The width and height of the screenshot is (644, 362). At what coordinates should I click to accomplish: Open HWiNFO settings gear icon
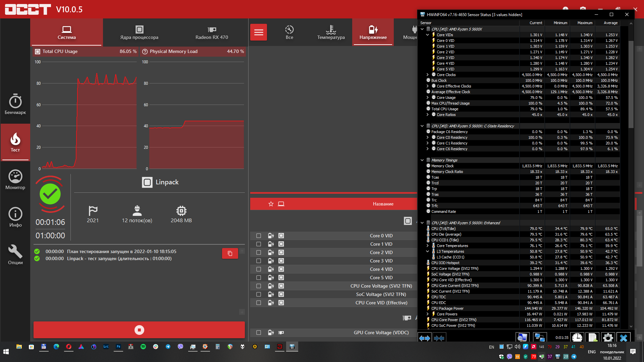pyautogui.click(x=608, y=338)
